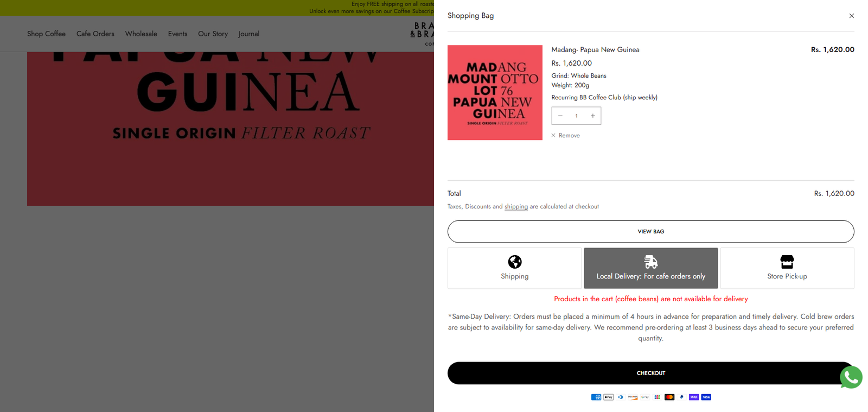Open the shipping policy link

coord(516,206)
